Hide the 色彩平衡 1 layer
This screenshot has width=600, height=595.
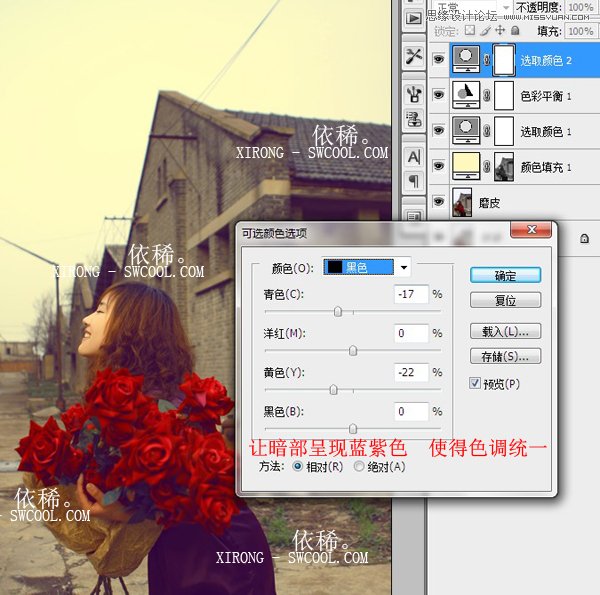click(x=439, y=95)
